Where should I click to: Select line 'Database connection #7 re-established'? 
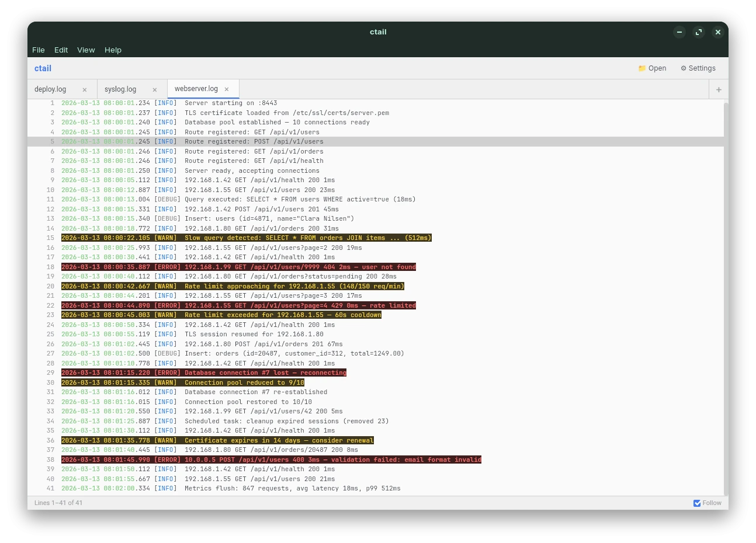click(x=376, y=392)
